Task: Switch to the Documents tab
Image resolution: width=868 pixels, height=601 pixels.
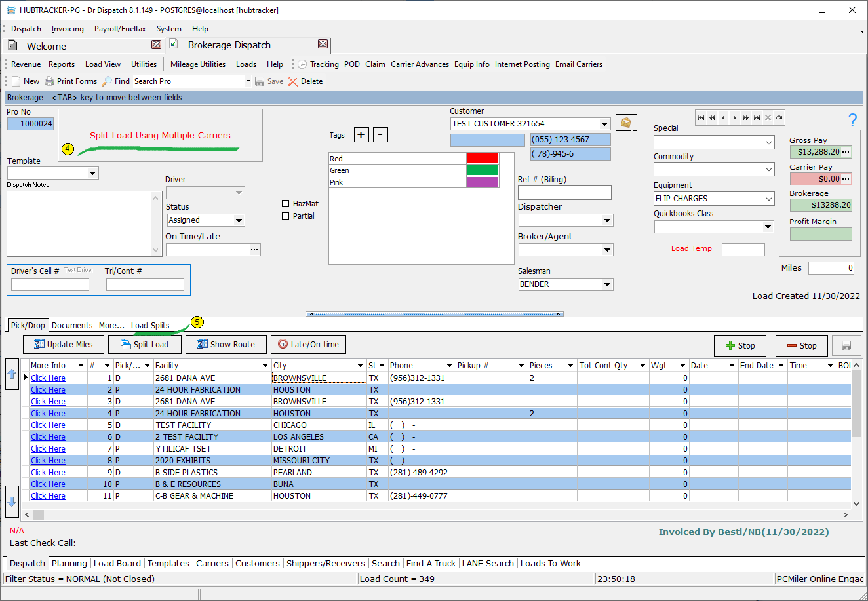Action: [72, 325]
